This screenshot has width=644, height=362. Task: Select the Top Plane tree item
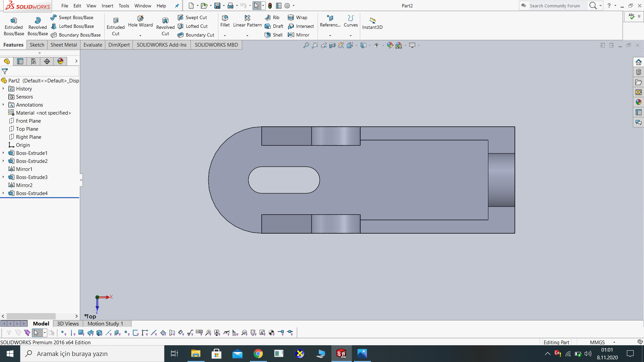click(x=27, y=129)
